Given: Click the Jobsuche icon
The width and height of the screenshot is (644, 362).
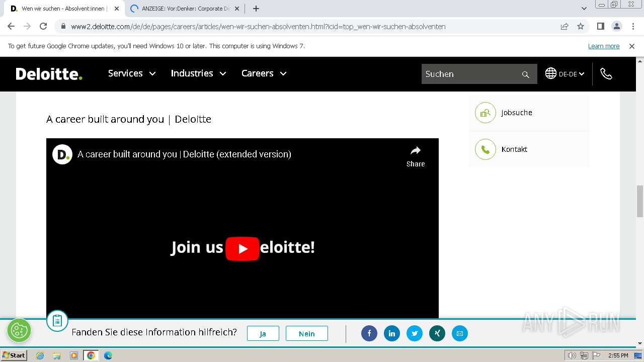Looking at the screenshot, I should [486, 113].
